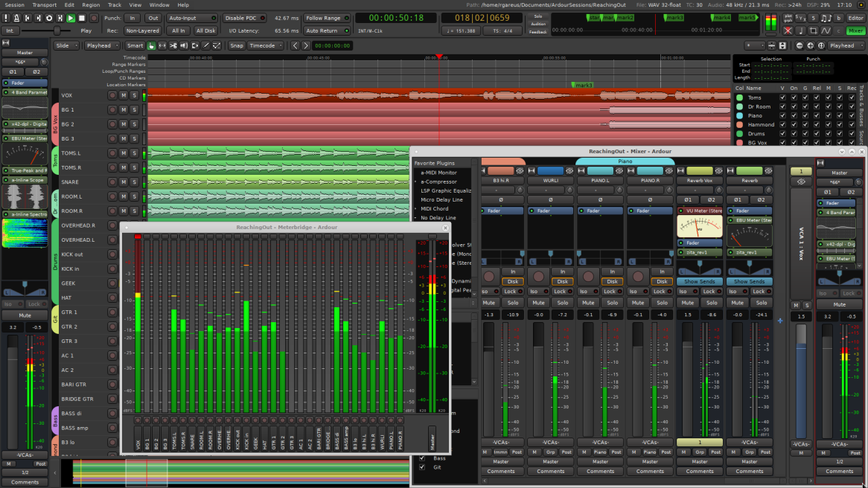Screen dimensions: 868x488
Task: Click the Audition speaker icon in the edit toolbar
Action: click(x=183, y=45)
